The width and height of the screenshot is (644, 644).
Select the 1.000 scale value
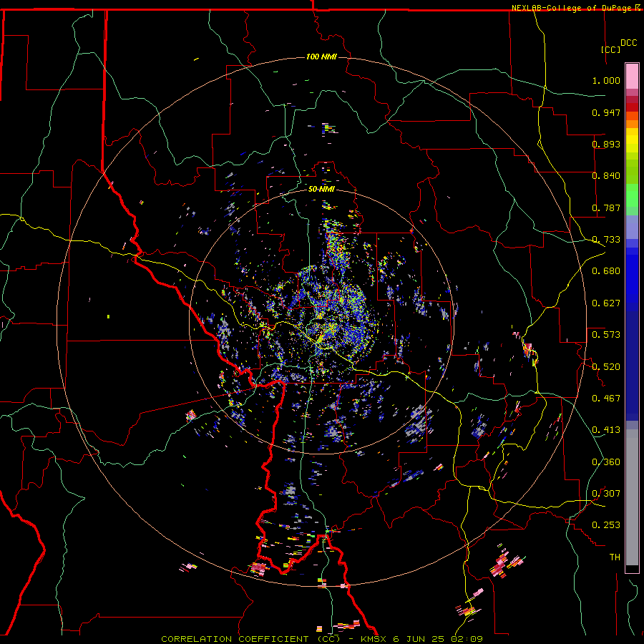606,80
